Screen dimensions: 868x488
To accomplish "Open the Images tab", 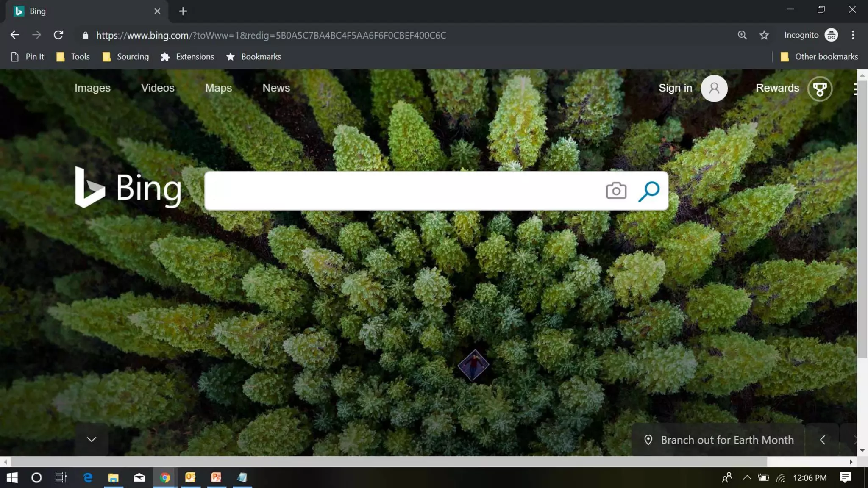I will [x=92, y=88].
